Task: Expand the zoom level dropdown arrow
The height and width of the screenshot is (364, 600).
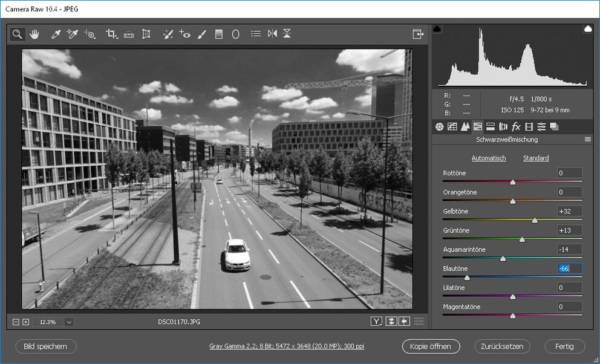Action: pyautogui.click(x=69, y=322)
